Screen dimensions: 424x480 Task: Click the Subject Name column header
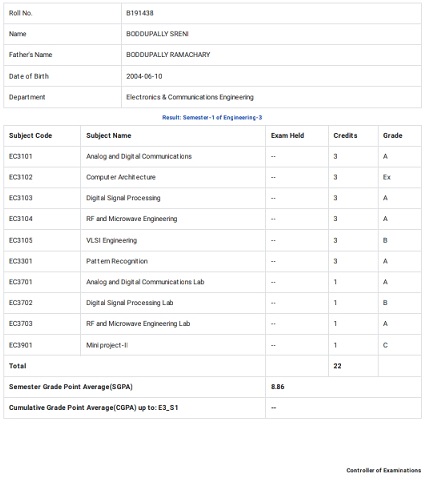pyautogui.click(x=109, y=136)
